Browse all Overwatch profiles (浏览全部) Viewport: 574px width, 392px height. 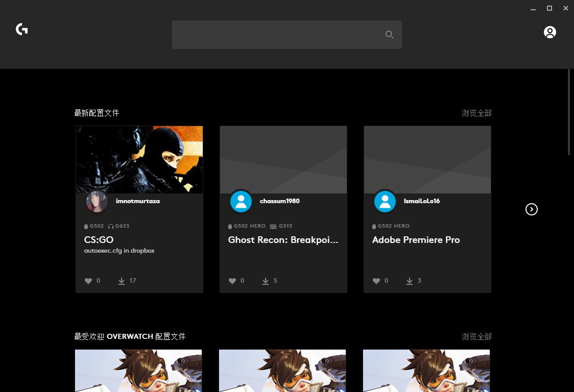(x=476, y=337)
